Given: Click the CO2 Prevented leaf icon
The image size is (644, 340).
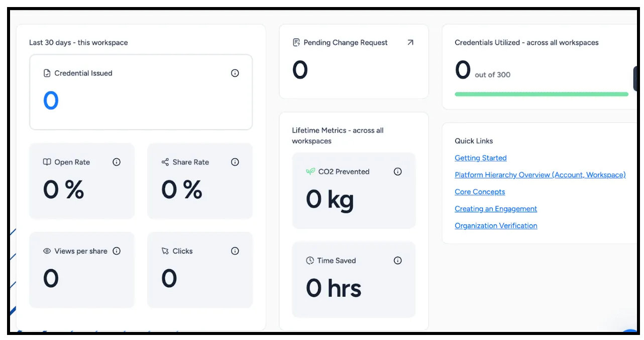Looking at the screenshot, I should pyautogui.click(x=310, y=172).
